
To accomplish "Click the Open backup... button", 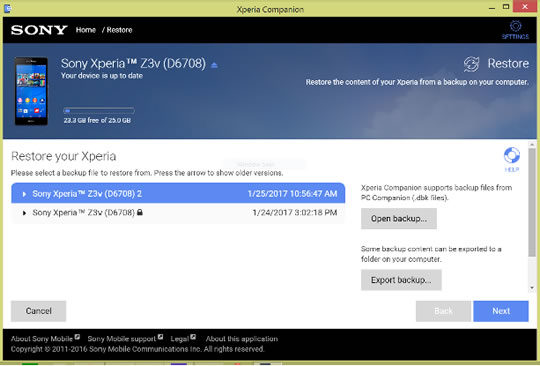I will click(x=399, y=219).
